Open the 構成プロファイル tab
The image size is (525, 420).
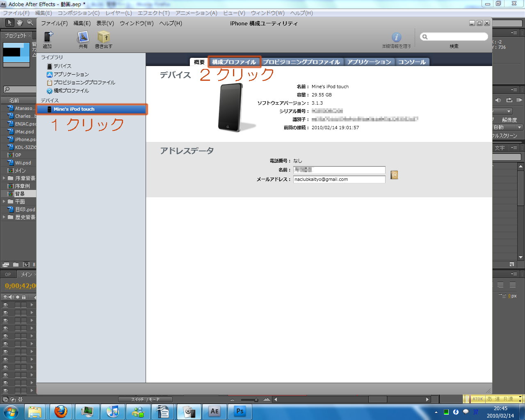coord(234,62)
